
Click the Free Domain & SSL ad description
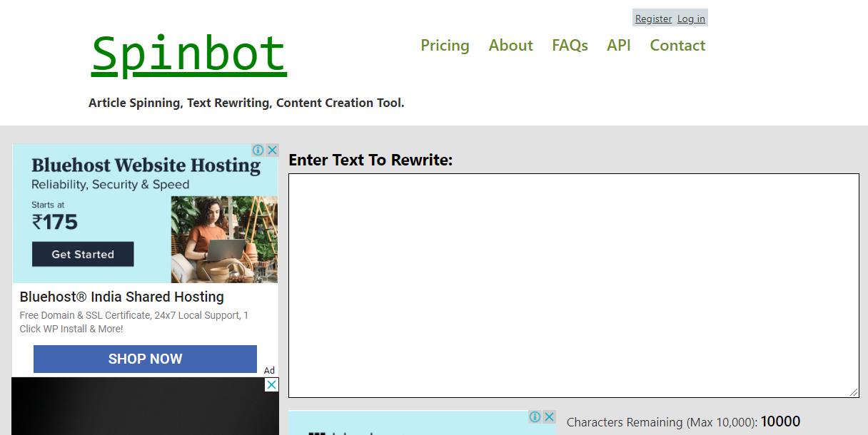click(134, 322)
